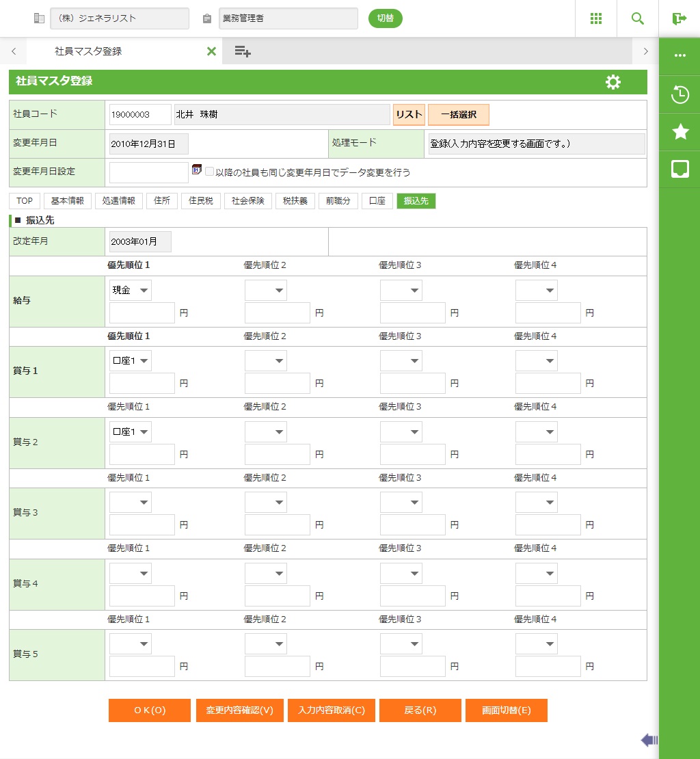
Task: Click the logout icon in top-right corner
Action: point(679,18)
